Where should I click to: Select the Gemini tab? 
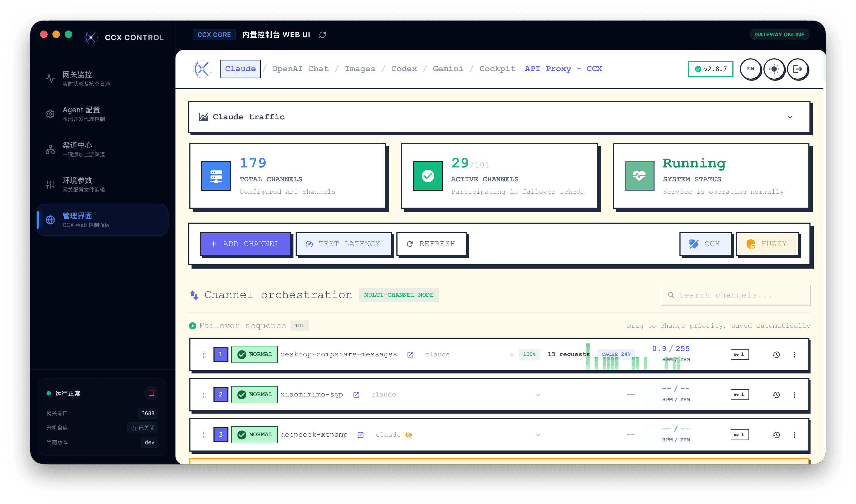coord(448,69)
